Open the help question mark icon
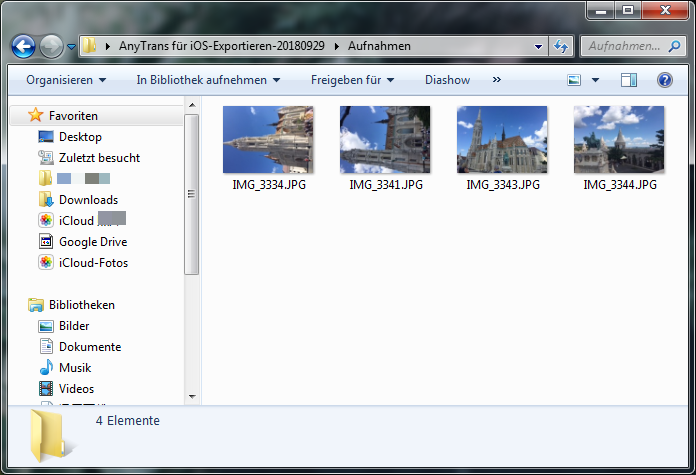 663,80
